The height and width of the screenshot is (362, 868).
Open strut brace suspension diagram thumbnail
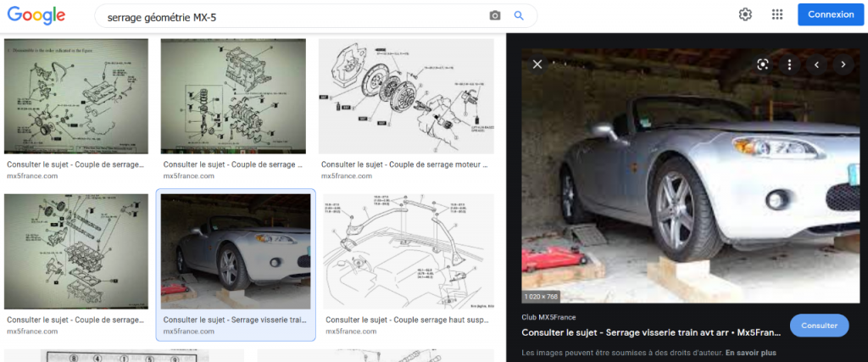click(408, 251)
